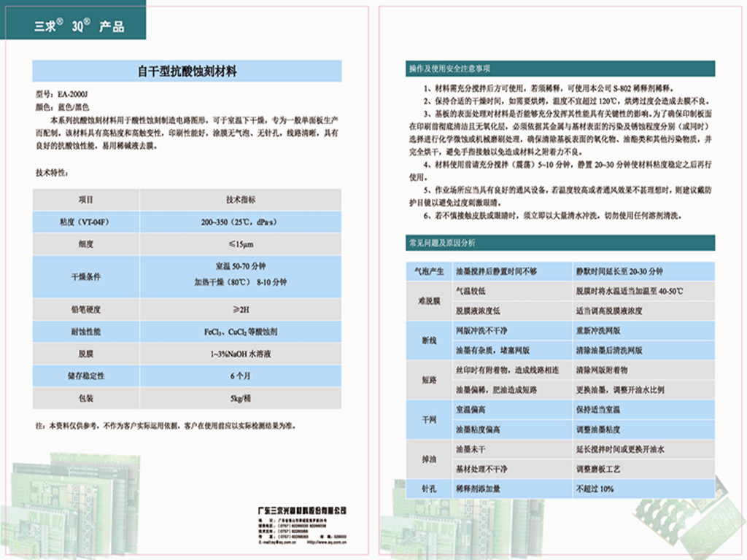Select the color line "颜色: 蓝色/黑色"
The width and height of the screenshot is (747, 560).
[x=63, y=107]
